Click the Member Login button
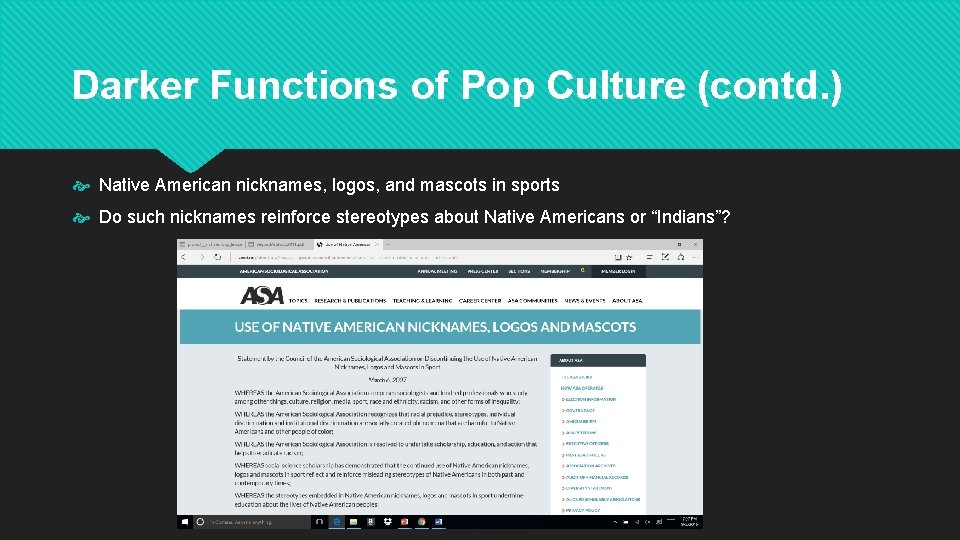Viewport: 960px width, 540px height. (618, 271)
